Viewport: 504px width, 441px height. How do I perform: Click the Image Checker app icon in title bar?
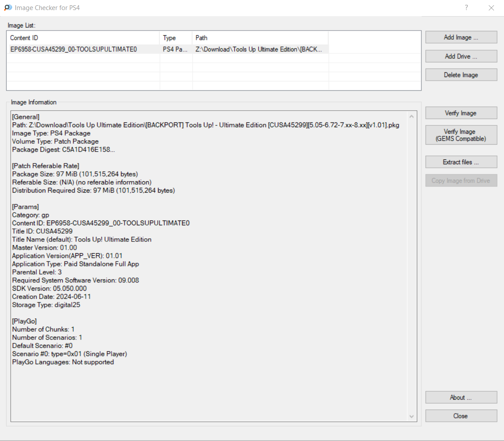[8, 8]
